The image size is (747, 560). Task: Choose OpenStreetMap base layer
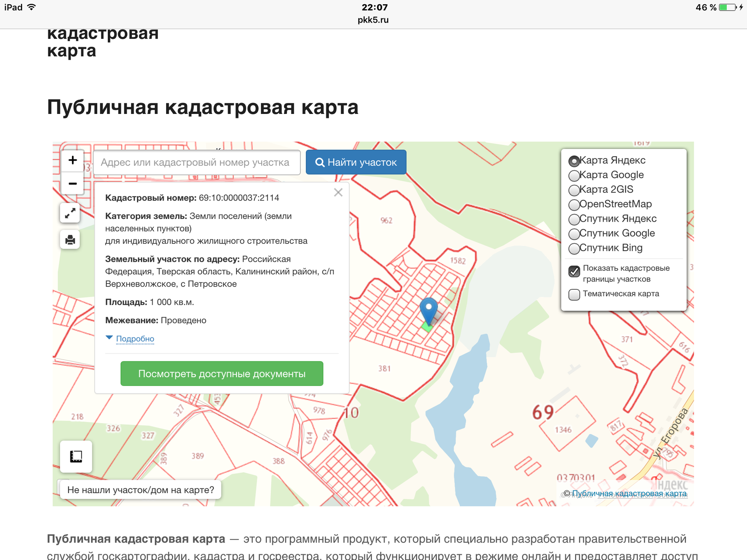tap(574, 205)
